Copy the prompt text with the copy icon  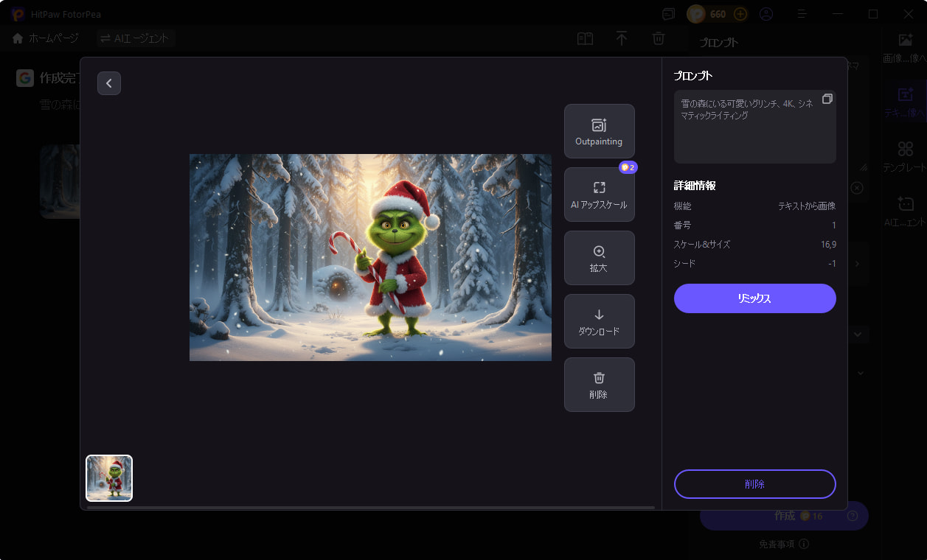coord(827,99)
